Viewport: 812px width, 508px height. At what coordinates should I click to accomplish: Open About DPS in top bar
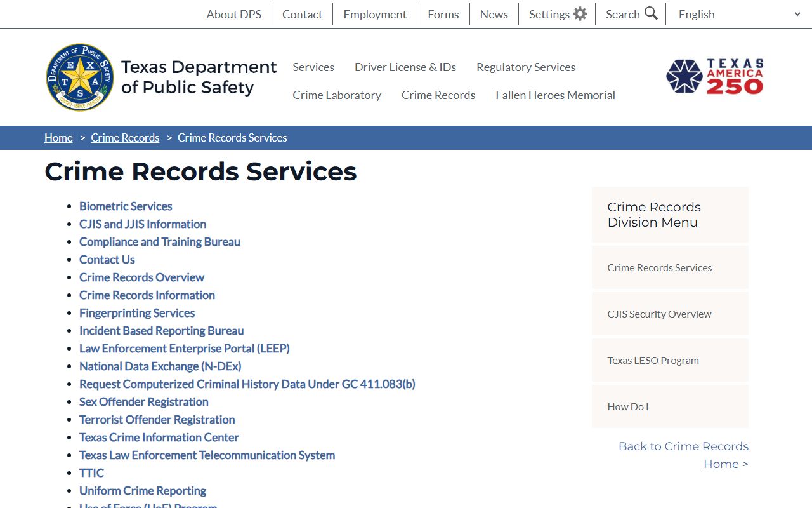pyautogui.click(x=234, y=14)
